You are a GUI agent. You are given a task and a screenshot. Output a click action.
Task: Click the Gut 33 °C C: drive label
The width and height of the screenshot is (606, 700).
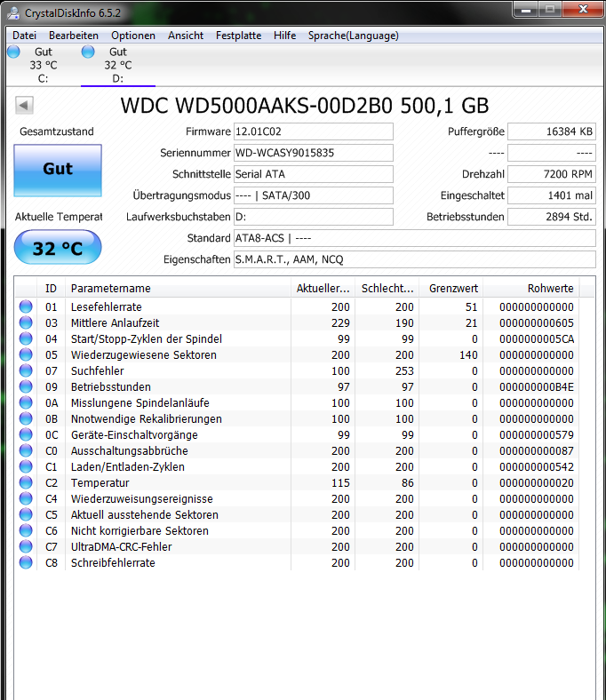(x=44, y=65)
